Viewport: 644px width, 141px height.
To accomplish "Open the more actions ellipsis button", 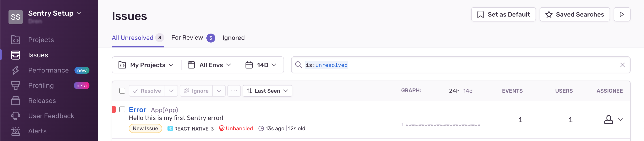I will (234, 91).
